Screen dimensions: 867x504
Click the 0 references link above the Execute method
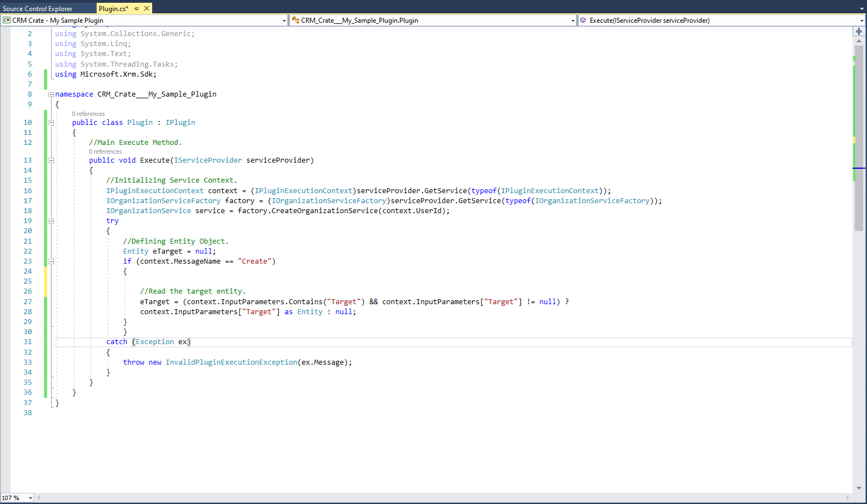tap(105, 151)
